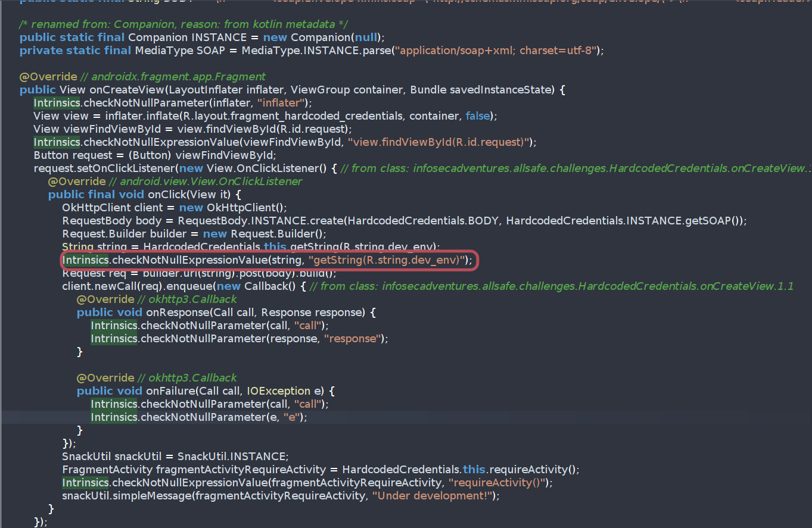The image size is (812, 528).
Task: Click the "response" string literal
Action: click(351, 339)
